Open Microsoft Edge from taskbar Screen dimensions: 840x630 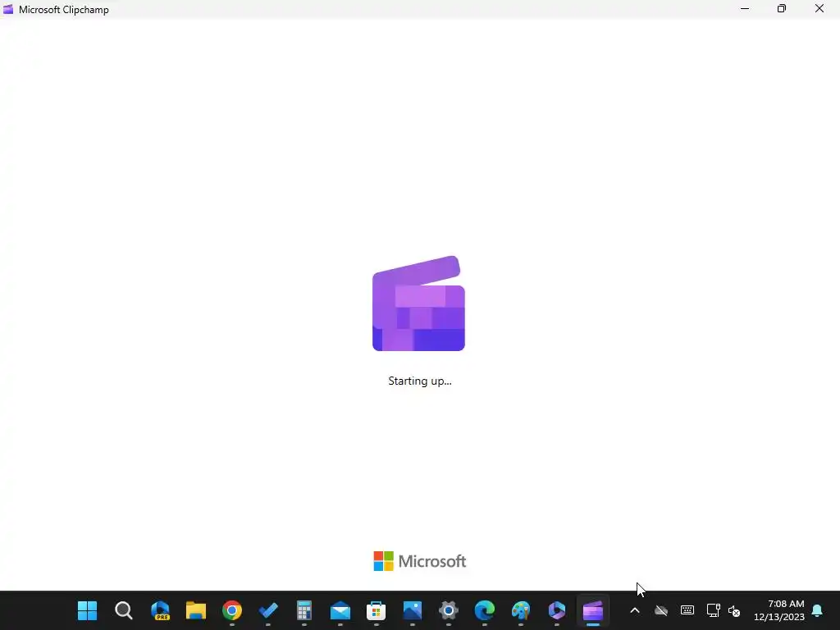(x=485, y=610)
